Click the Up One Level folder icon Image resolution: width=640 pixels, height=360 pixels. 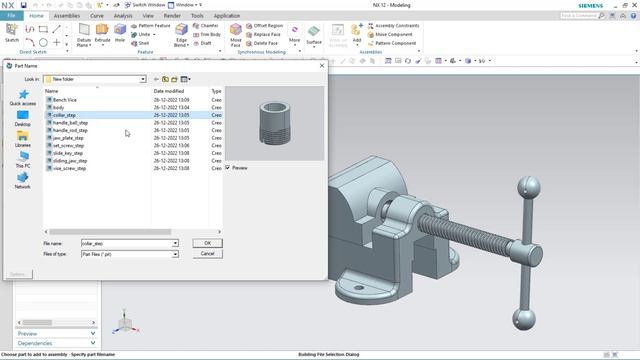(165, 79)
